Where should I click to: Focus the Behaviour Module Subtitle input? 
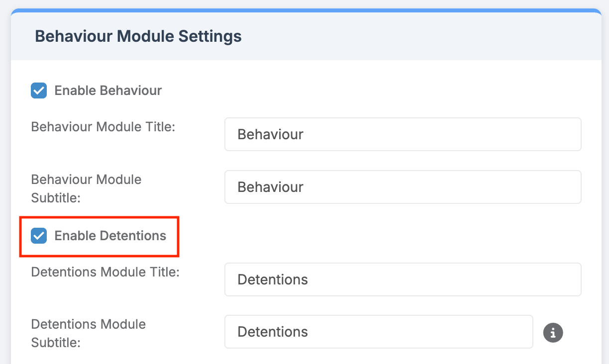tap(402, 187)
